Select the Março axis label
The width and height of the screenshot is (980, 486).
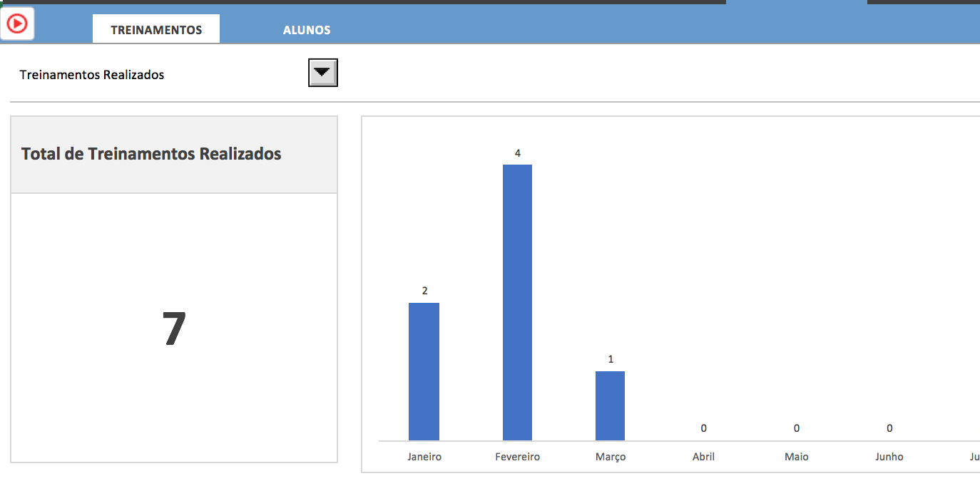(611, 457)
